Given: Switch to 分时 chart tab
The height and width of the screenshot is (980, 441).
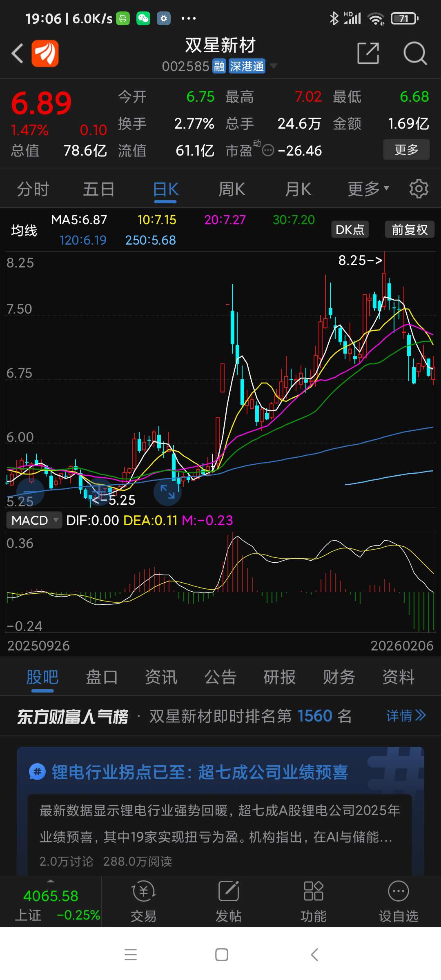Looking at the screenshot, I should pos(33,189).
